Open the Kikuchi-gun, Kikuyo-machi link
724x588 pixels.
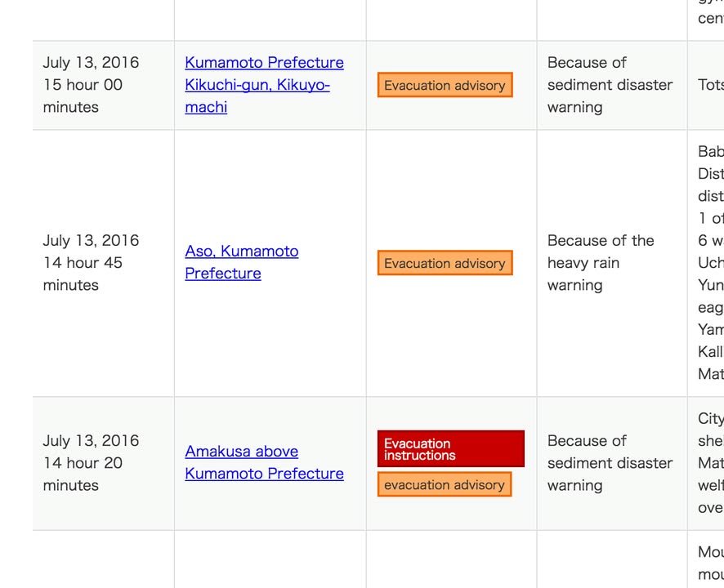[264, 85]
